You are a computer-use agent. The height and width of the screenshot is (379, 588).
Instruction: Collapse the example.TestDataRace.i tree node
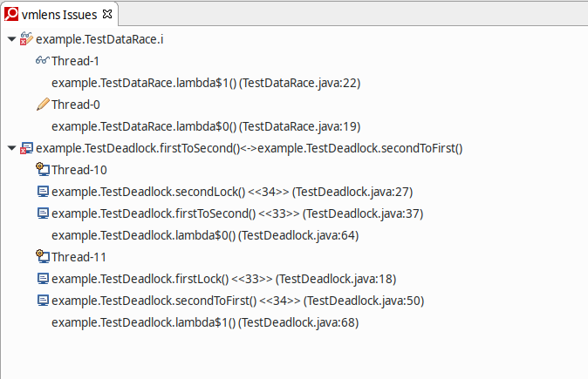click(11, 39)
